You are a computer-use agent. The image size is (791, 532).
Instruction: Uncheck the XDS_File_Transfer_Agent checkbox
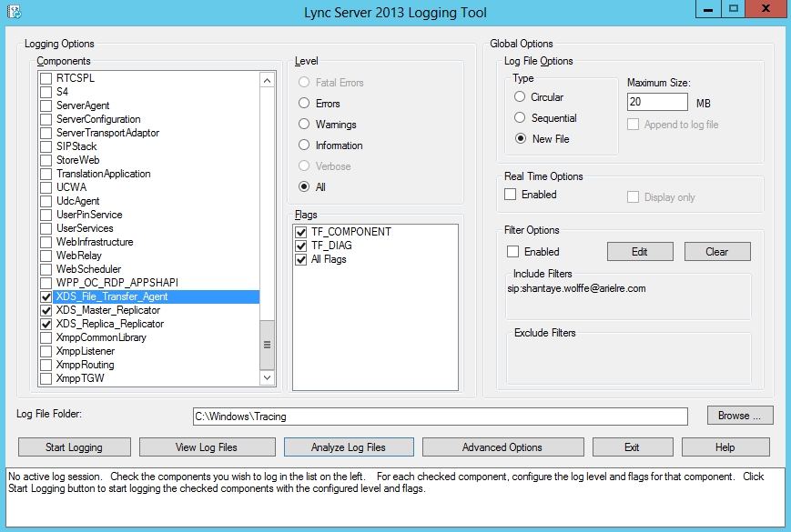tap(46, 296)
